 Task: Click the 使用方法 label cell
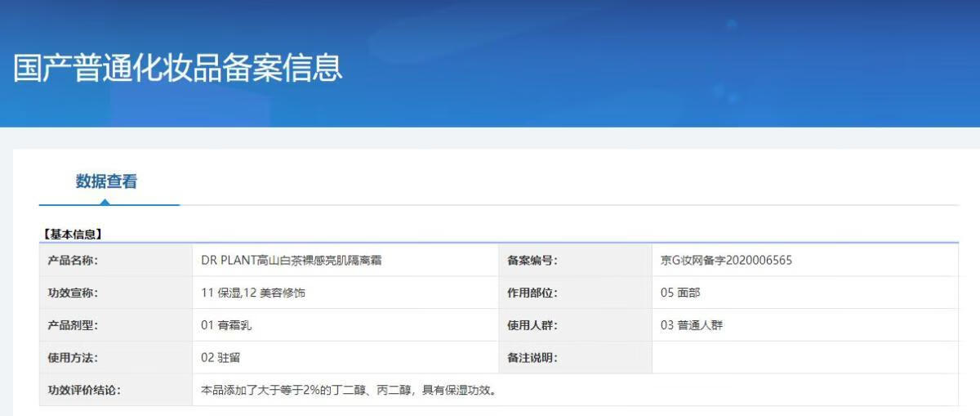click(73, 357)
